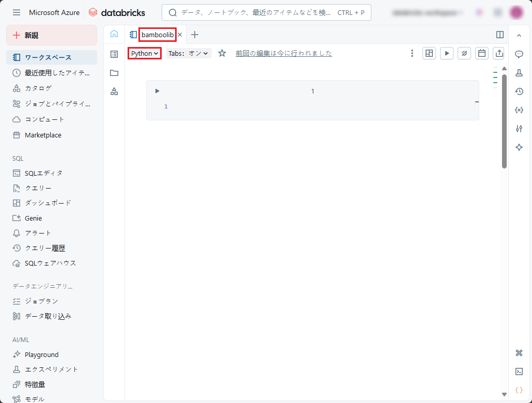The image size is (532, 403).
Task: Toggle the hamburger menu sidebar
Action: (x=17, y=12)
